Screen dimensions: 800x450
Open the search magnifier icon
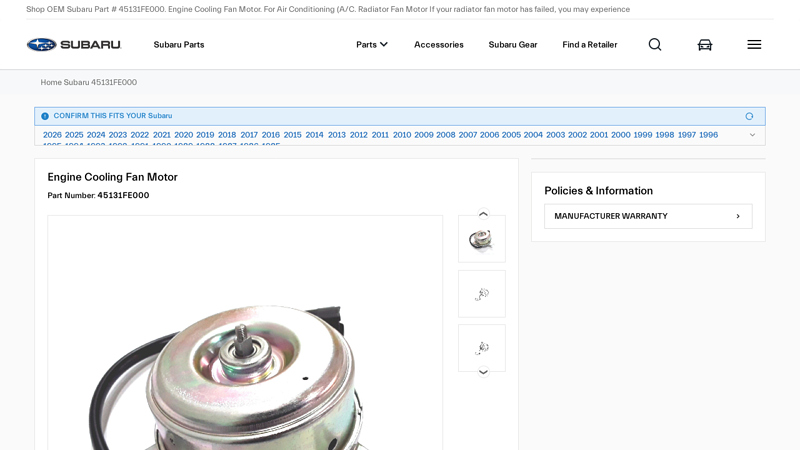click(x=655, y=45)
